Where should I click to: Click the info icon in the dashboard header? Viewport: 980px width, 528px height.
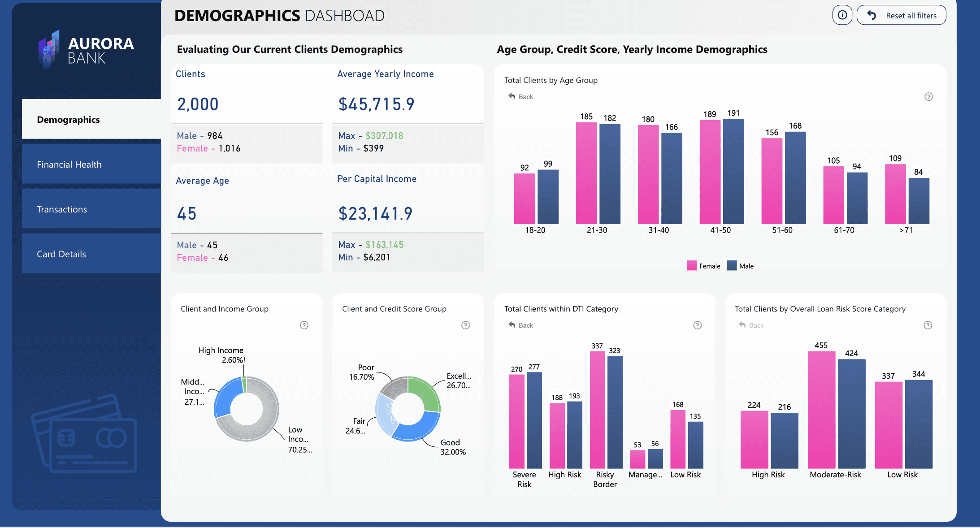(842, 15)
